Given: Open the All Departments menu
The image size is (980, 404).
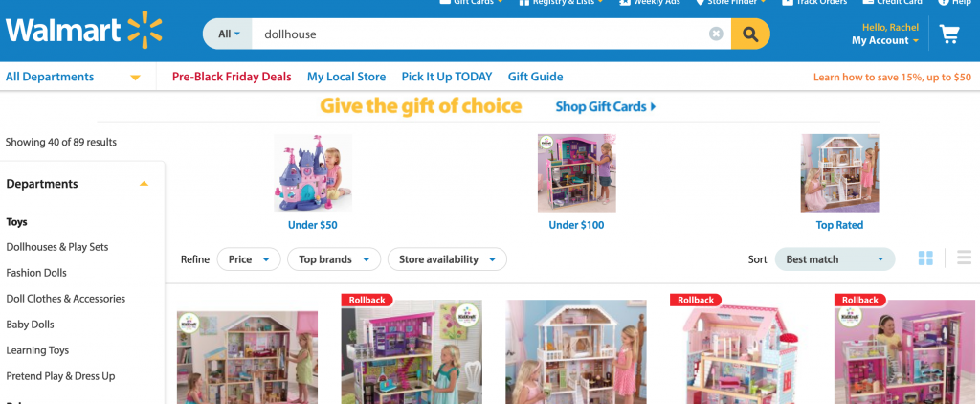Looking at the screenshot, I should coord(73,77).
